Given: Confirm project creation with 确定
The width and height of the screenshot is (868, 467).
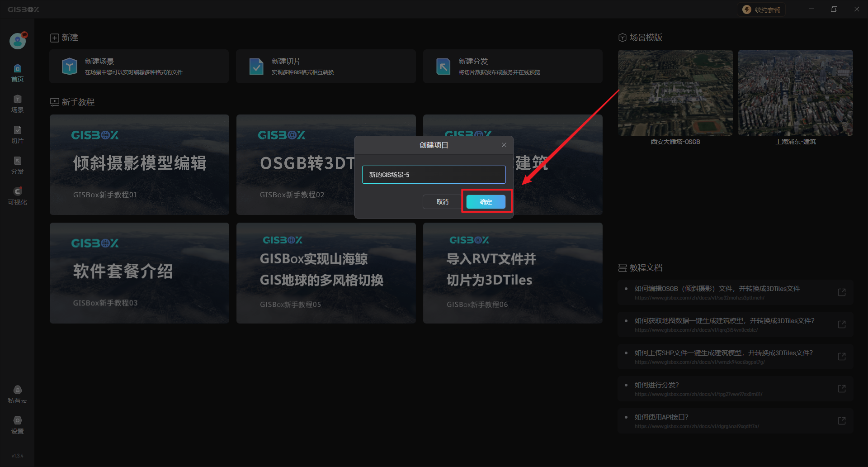Looking at the screenshot, I should pos(486,202).
